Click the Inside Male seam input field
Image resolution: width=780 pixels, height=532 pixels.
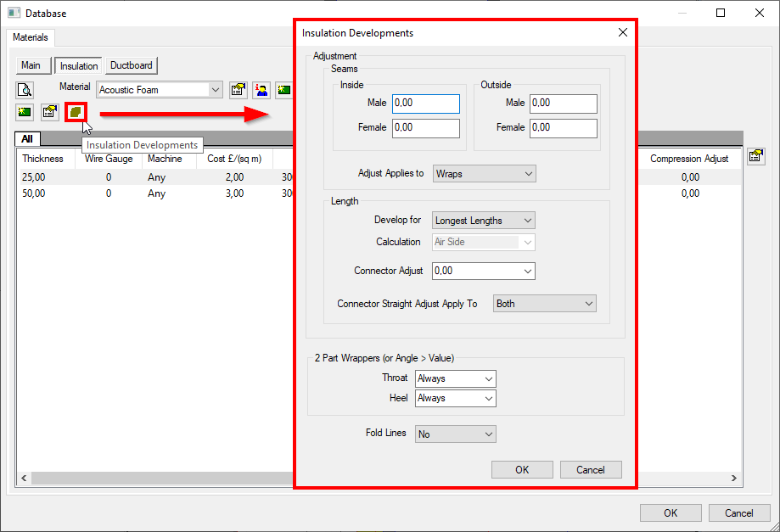[x=425, y=103]
